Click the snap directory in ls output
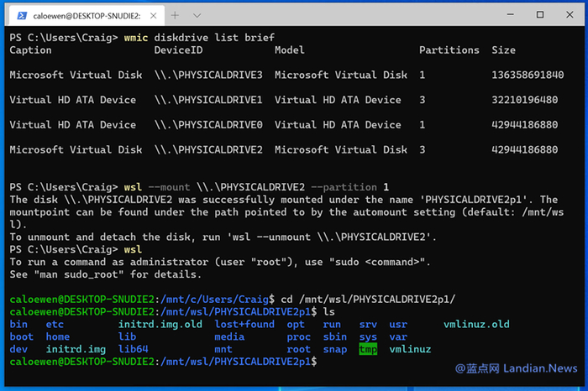Viewport: 588px width, 391px height. pyautogui.click(x=334, y=349)
